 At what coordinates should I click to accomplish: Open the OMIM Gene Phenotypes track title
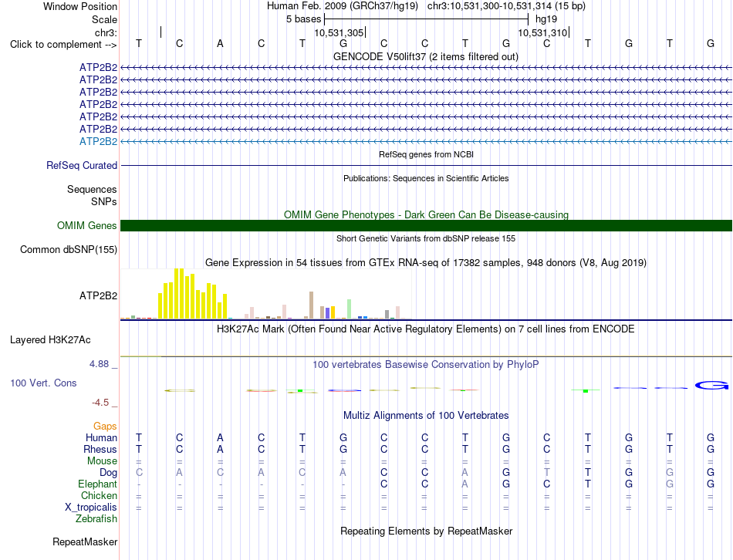tap(426, 214)
